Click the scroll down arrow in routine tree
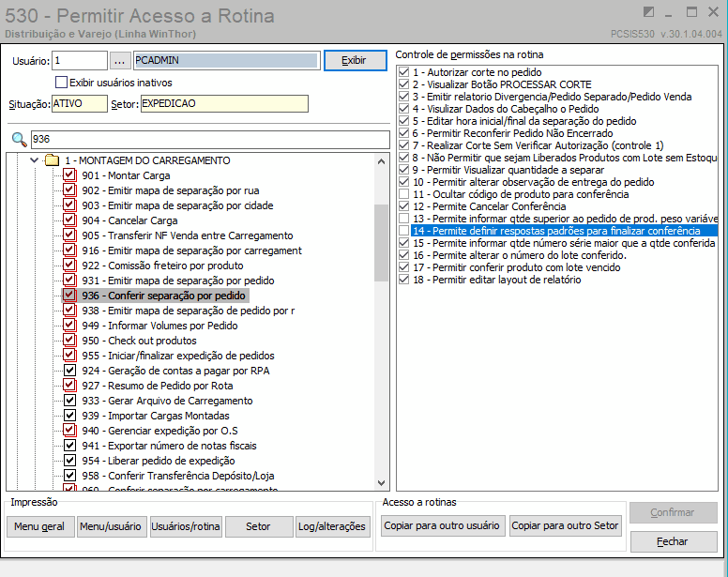 pos(381,483)
